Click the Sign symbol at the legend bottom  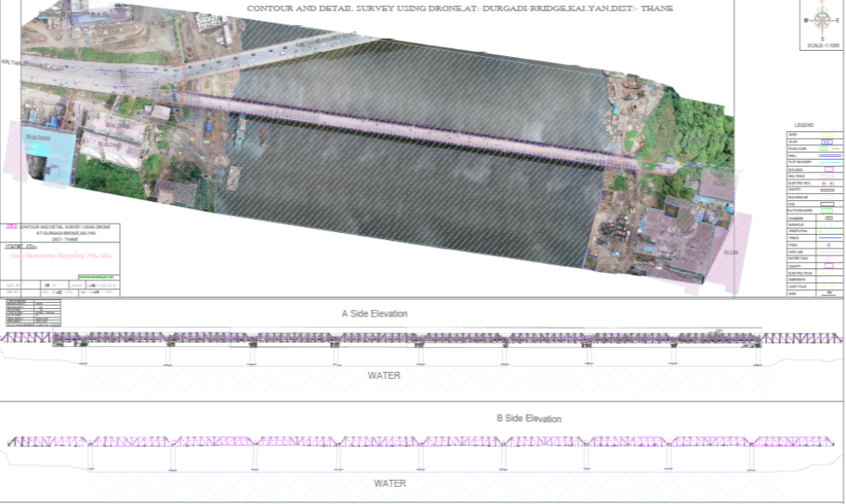point(827,292)
